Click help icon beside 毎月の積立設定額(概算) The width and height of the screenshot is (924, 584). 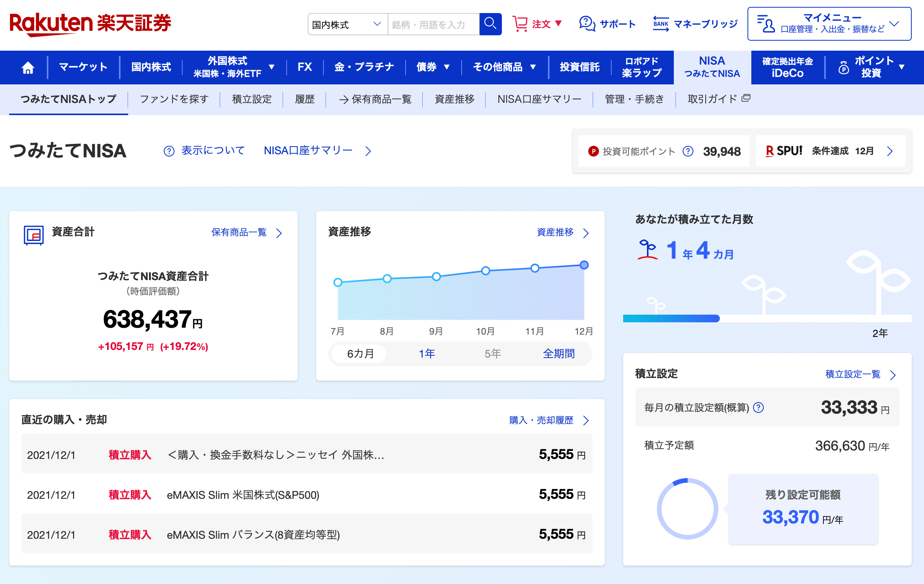tap(759, 407)
